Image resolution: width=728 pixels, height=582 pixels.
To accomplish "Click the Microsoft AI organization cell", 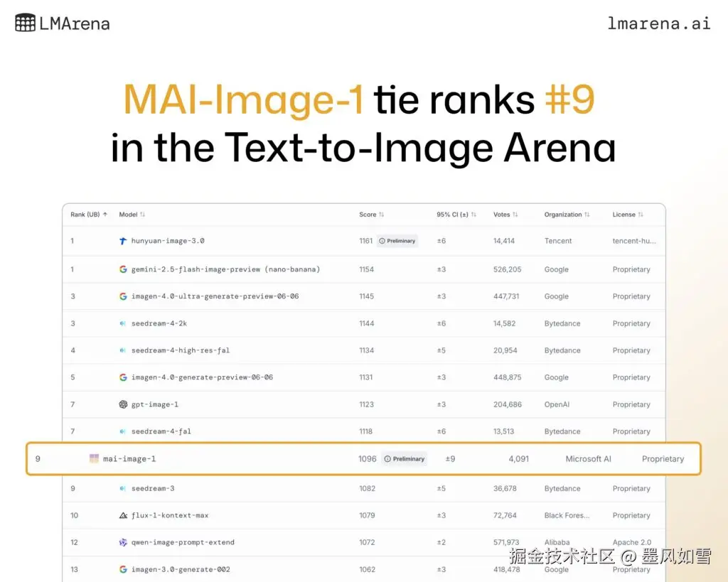I will click(588, 458).
